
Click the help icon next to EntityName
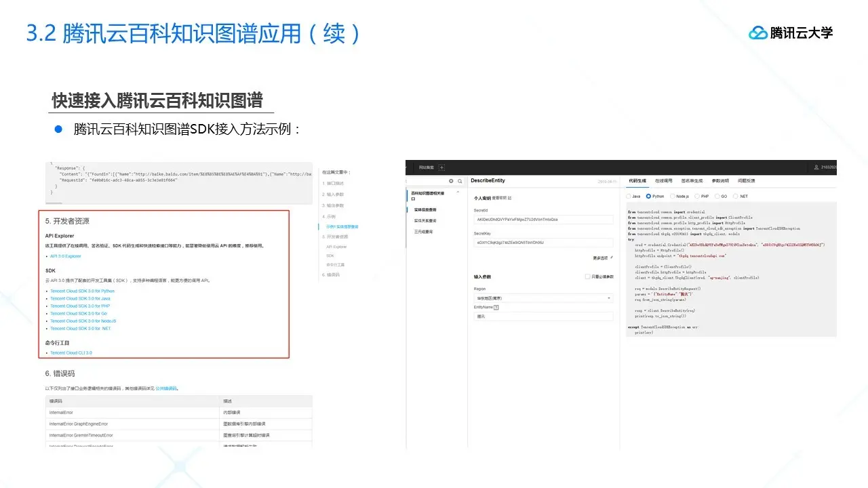(496, 307)
